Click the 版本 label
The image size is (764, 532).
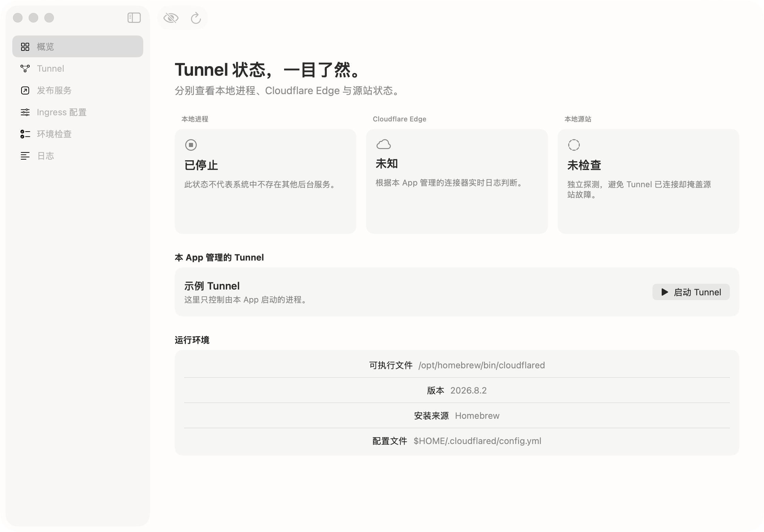tap(436, 390)
